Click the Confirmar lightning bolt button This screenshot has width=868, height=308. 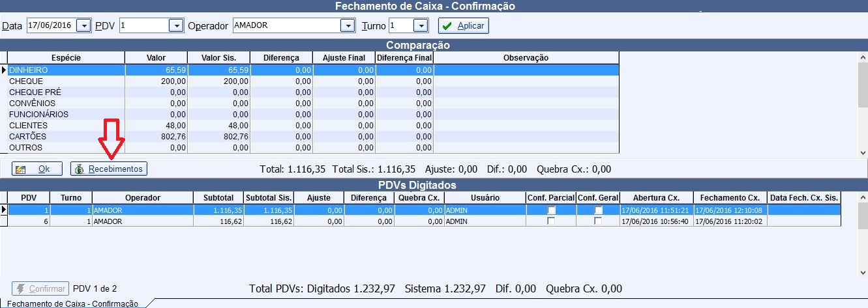point(40,288)
